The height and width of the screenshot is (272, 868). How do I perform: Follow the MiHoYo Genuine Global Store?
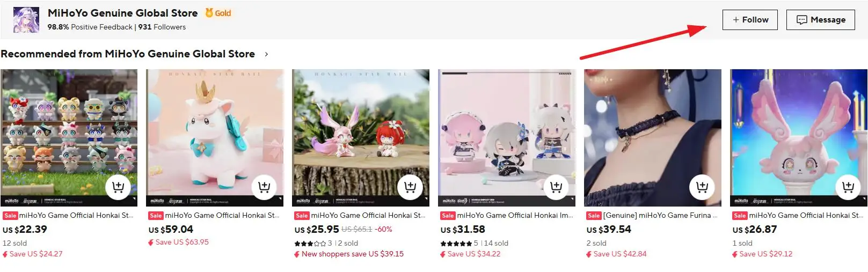click(x=750, y=20)
